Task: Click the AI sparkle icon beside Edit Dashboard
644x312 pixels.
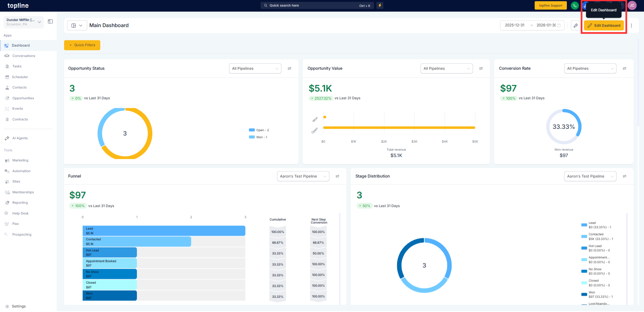Action: pyautogui.click(x=576, y=25)
